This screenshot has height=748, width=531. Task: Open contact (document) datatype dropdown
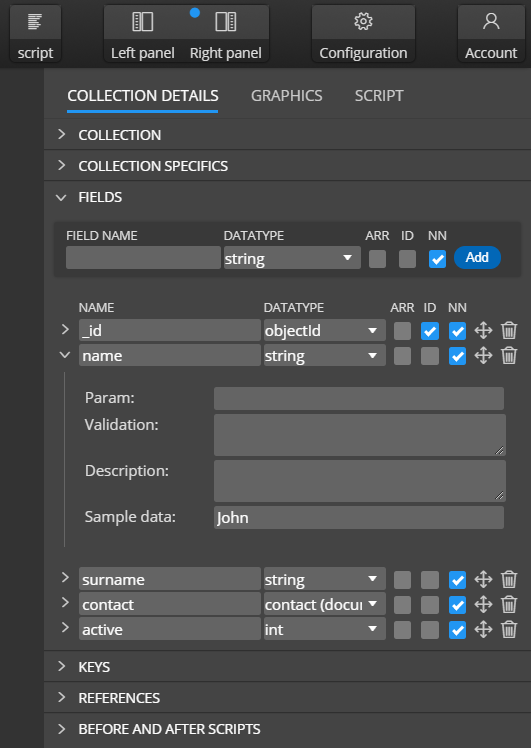pyautogui.click(x=324, y=604)
